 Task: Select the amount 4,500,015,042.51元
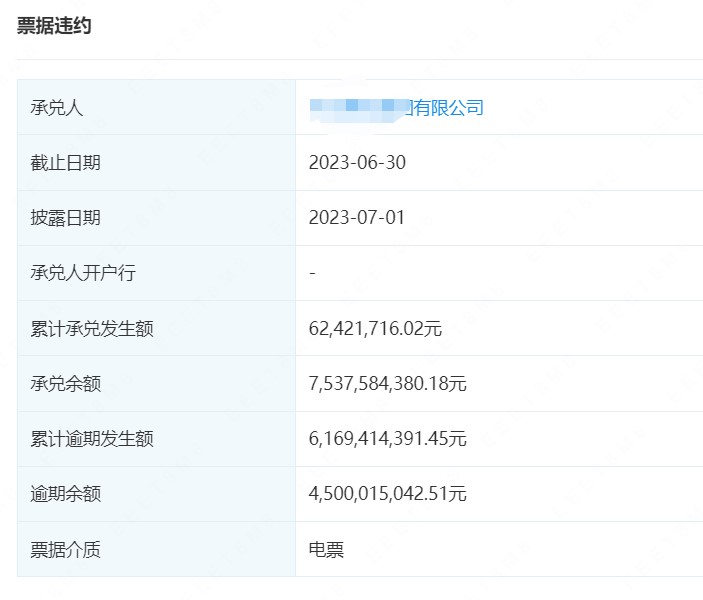(x=388, y=493)
